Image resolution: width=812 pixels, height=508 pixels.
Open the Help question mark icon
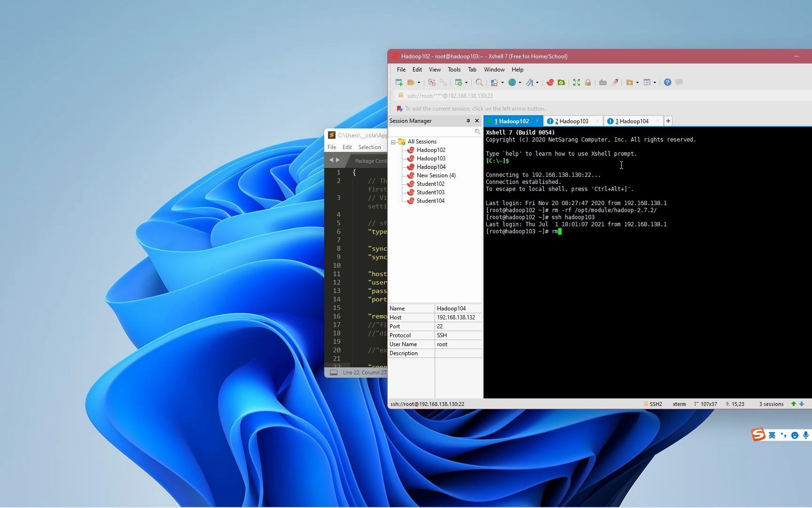click(x=667, y=82)
